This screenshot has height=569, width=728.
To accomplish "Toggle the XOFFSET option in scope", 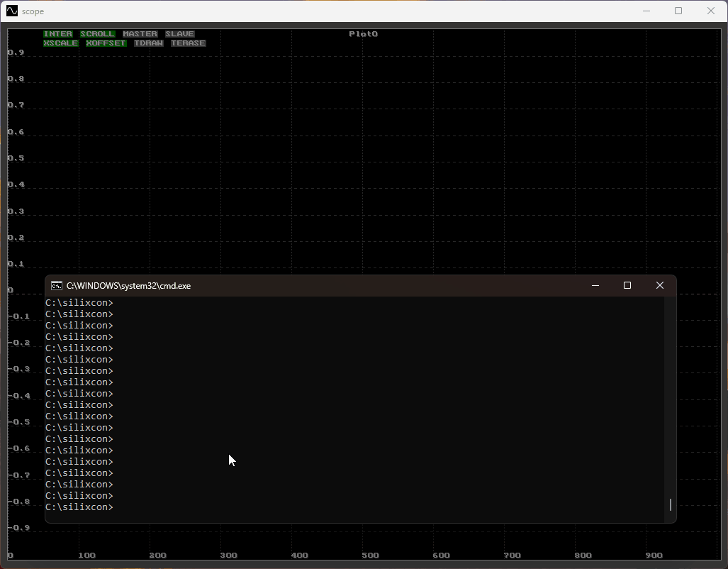I will (x=106, y=43).
